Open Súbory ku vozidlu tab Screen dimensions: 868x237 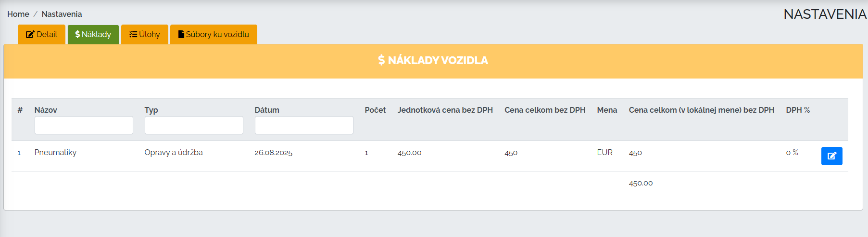pos(214,35)
